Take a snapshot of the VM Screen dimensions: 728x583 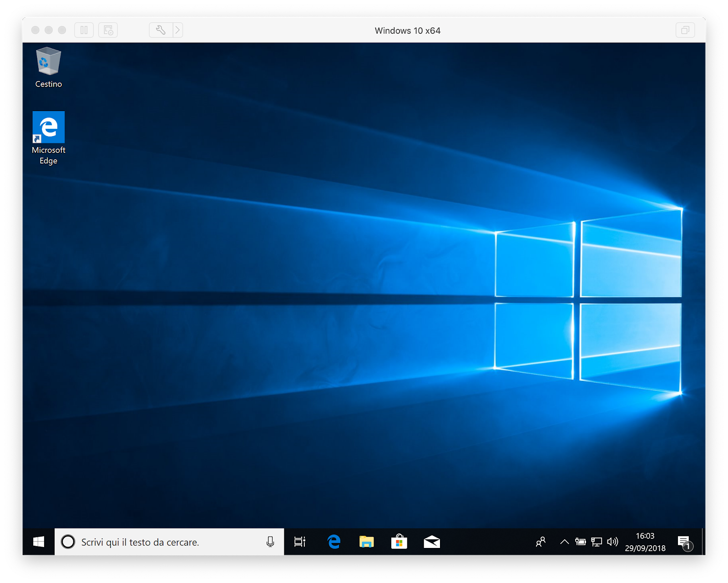[x=108, y=30]
